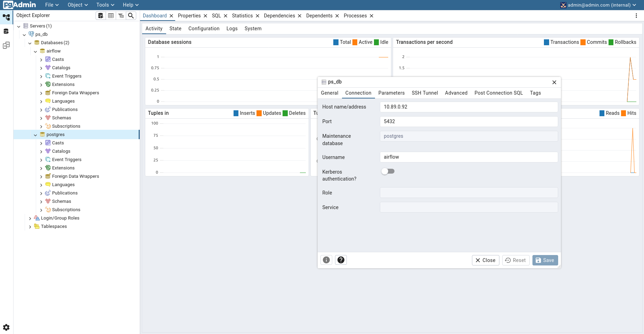This screenshot has height=334, width=644.
Task: Open the System dashboard tab
Action: pos(253,29)
